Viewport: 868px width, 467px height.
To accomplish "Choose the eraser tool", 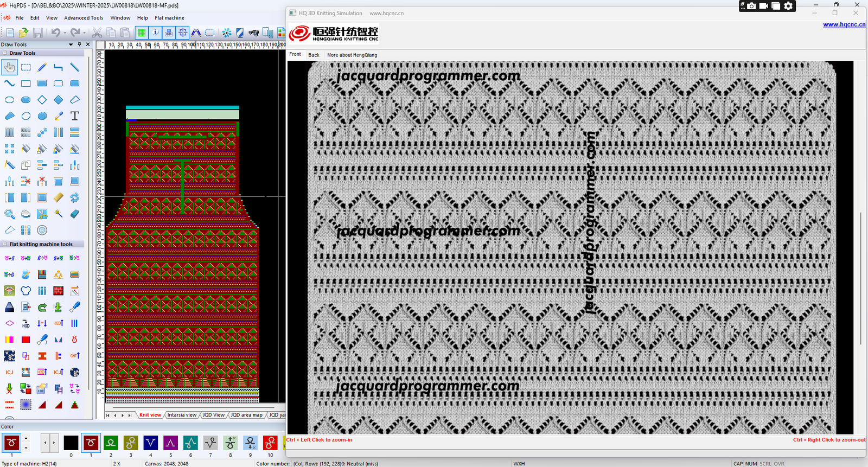I will (x=75, y=214).
